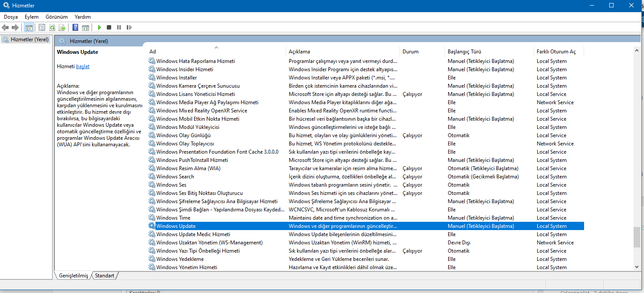The width and height of the screenshot is (644, 293).
Task: Switch to the Standart tab
Action: (x=105, y=276)
